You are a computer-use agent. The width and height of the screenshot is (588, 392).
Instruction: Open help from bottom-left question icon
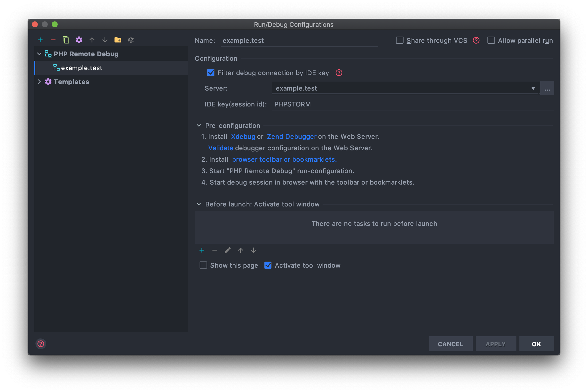coord(41,344)
